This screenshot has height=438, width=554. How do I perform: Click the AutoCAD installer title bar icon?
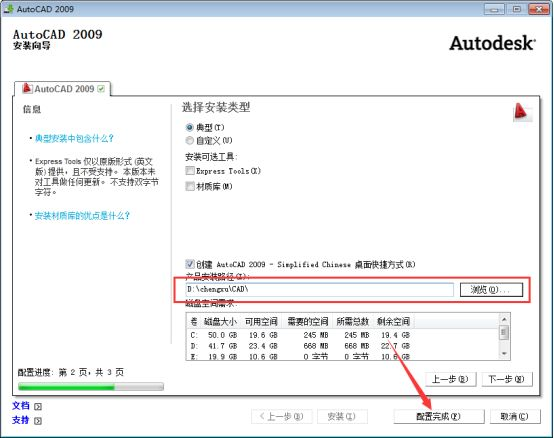pyautogui.click(x=8, y=8)
